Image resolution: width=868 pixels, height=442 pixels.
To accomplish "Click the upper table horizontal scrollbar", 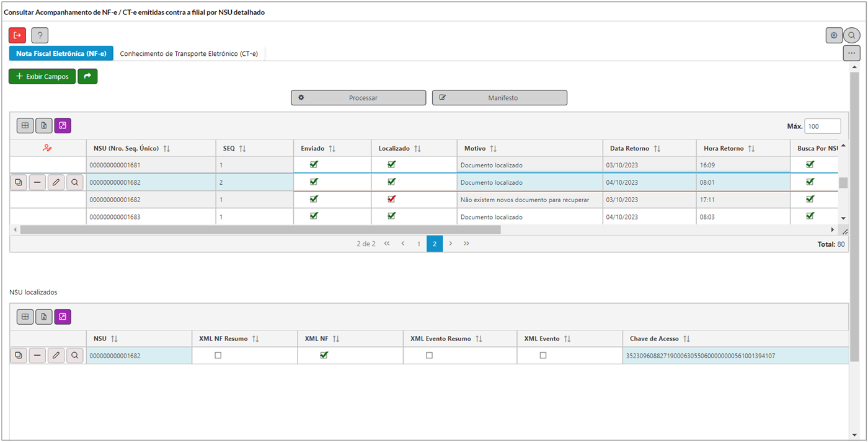I will (x=260, y=229).
